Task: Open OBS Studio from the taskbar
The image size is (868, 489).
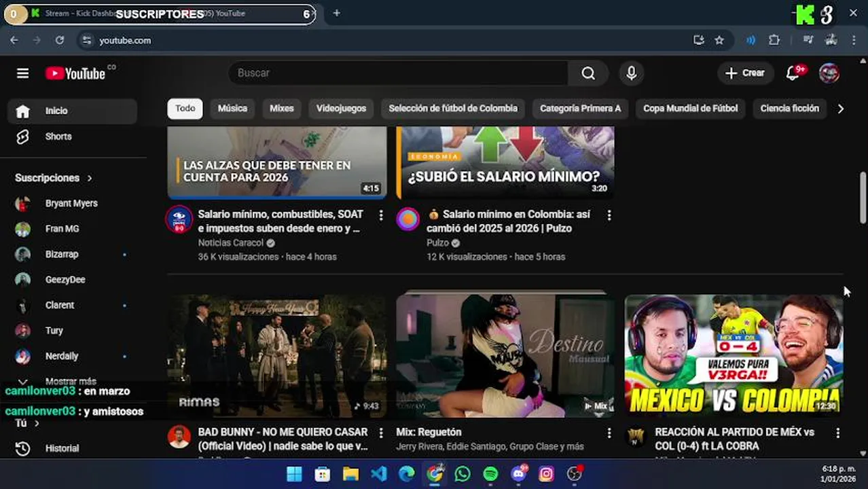Action: (575, 473)
